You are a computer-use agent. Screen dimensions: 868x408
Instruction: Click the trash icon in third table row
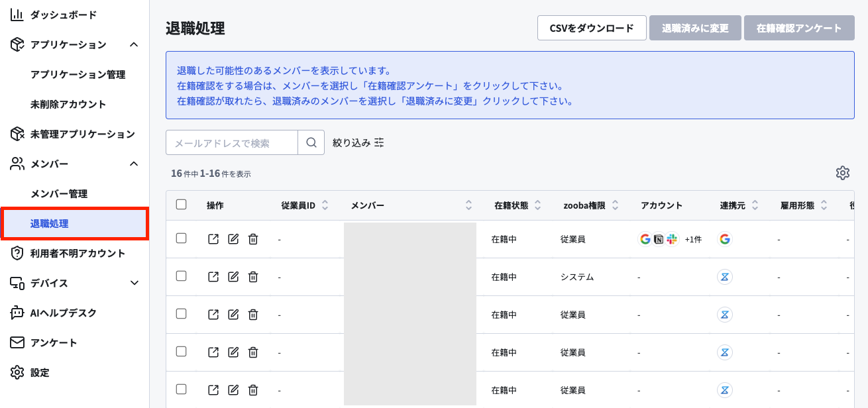pyautogui.click(x=253, y=315)
